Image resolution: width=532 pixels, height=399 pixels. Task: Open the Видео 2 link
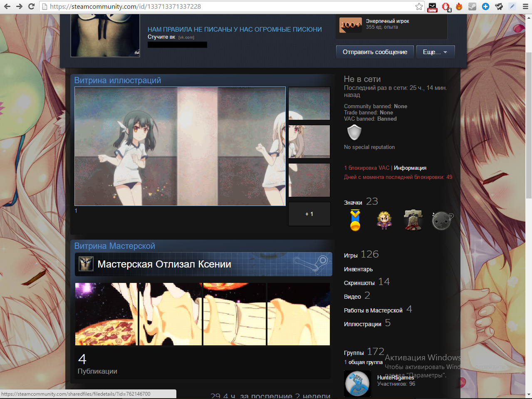click(x=356, y=296)
